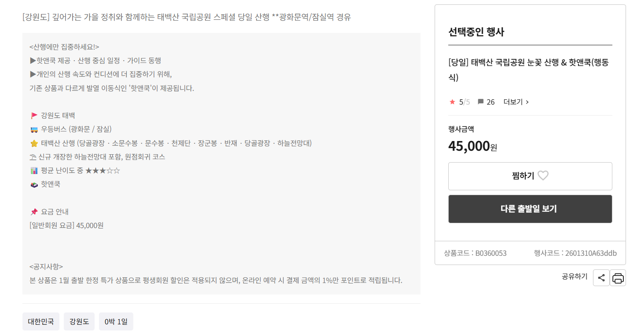Screen dimensions: 644x334
Task: Expand 더보기 using its chevron arrow
Action: pos(527,102)
